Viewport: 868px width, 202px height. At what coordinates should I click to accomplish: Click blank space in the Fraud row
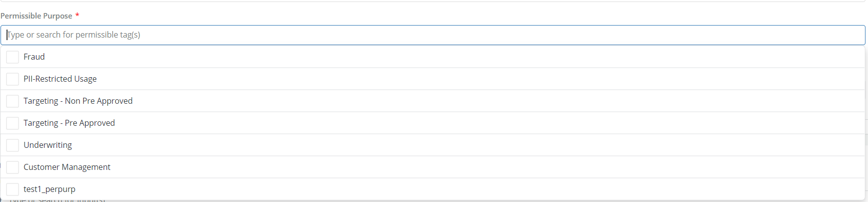coord(451,57)
